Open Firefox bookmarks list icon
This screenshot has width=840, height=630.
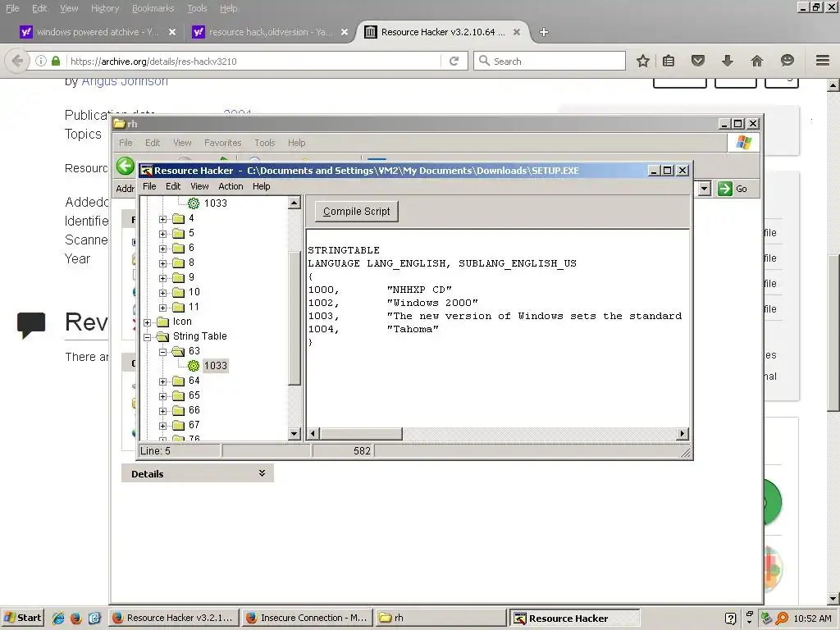point(668,61)
